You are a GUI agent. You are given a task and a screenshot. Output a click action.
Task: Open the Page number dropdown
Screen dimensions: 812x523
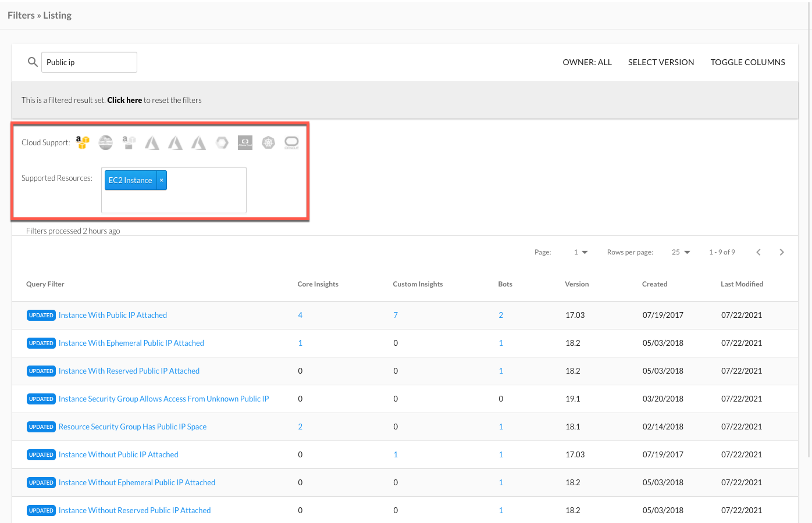580,252
